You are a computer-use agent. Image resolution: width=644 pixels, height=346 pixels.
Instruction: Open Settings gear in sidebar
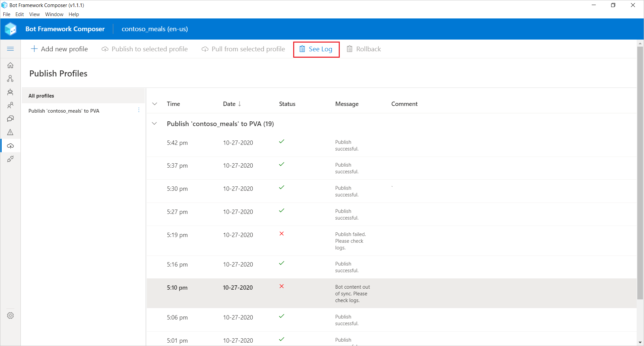click(x=10, y=315)
